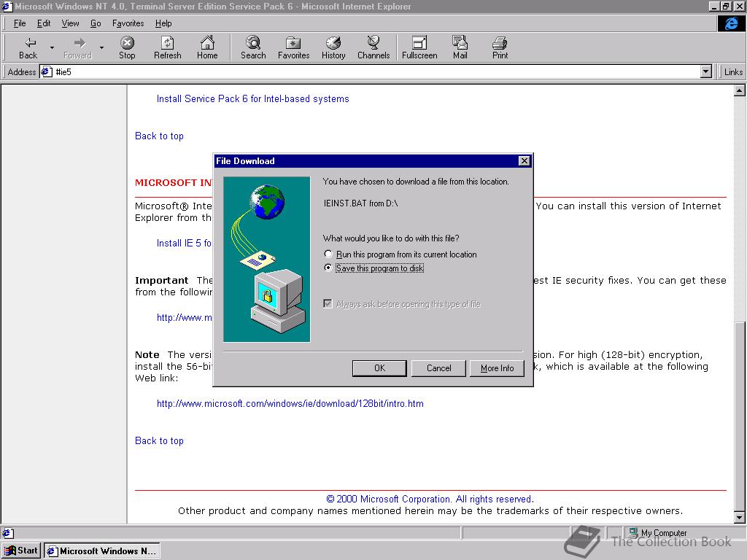The height and width of the screenshot is (560, 747).
Task: Follow the bottom Back to top link
Action: [159, 441]
